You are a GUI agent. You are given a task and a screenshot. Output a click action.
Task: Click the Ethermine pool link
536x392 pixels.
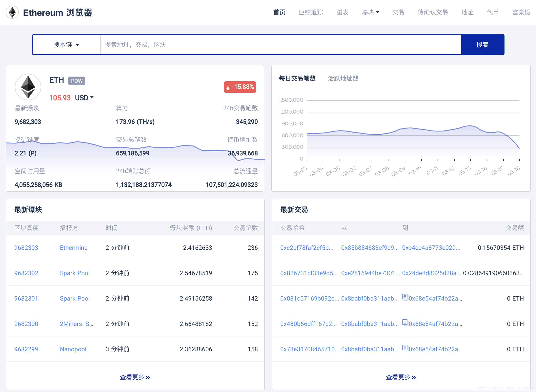(x=74, y=247)
